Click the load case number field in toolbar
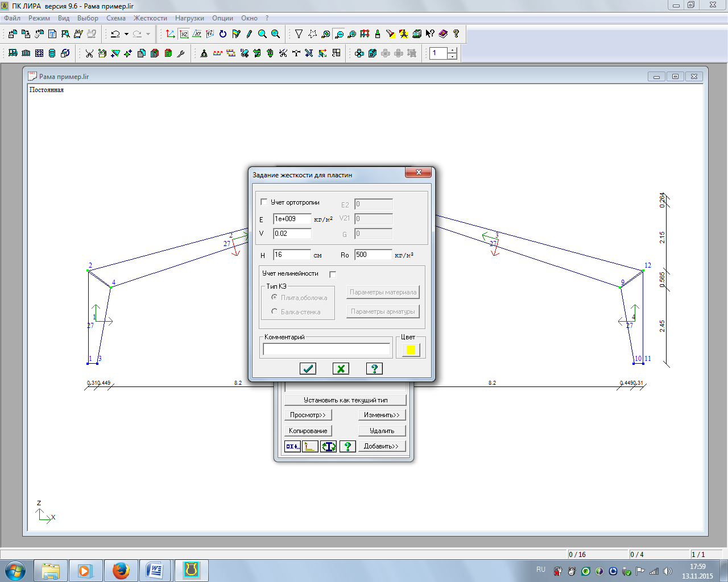Screen dimensions: 728x582 coord(439,53)
